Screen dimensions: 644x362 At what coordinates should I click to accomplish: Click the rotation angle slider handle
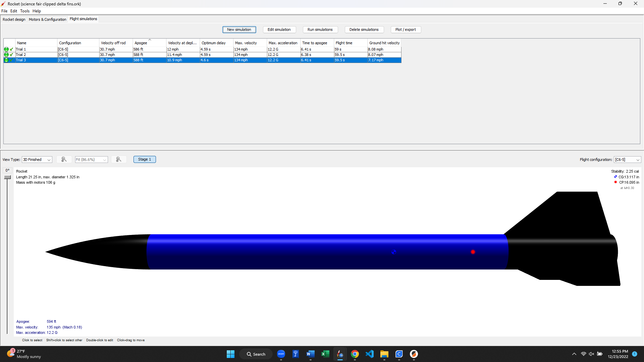[7, 177]
